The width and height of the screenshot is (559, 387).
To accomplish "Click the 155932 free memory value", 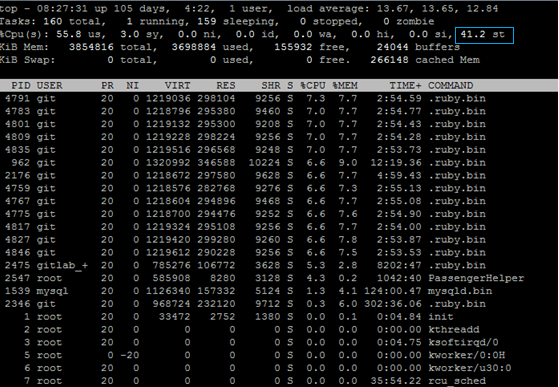I will (x=293, y=47).
